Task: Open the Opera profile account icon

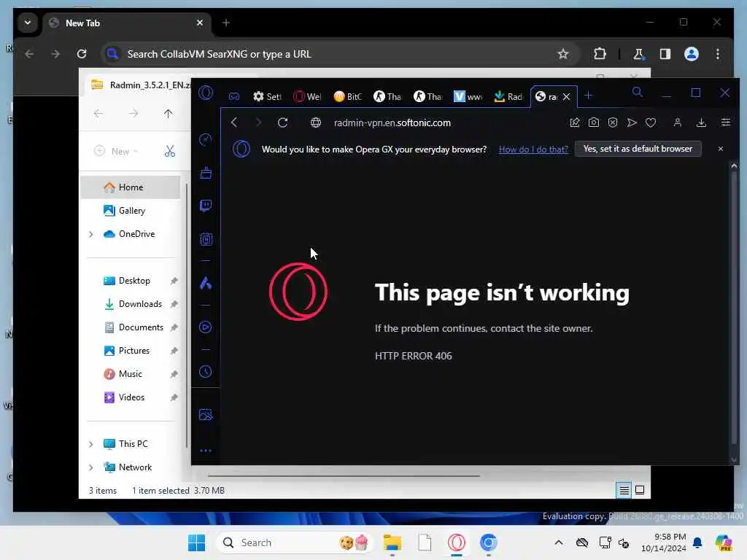Action: (x=678, y=122)
